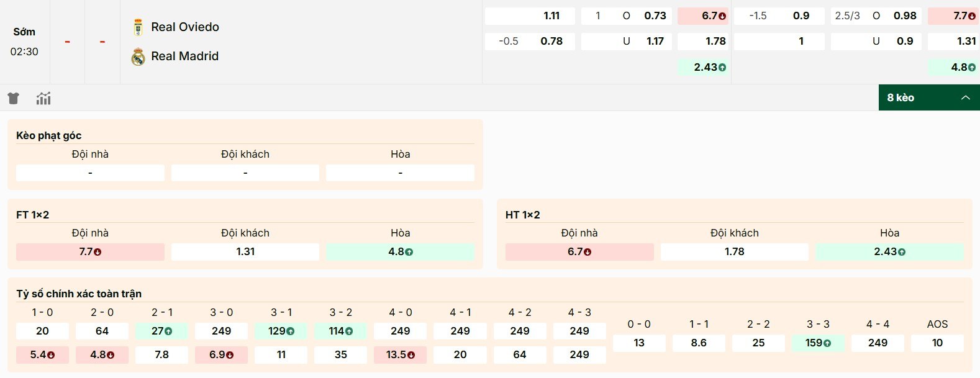Select correct score 3 - 3 odds 159
The width and height of the screenshot is (980, 378).
tap(818, 343)
